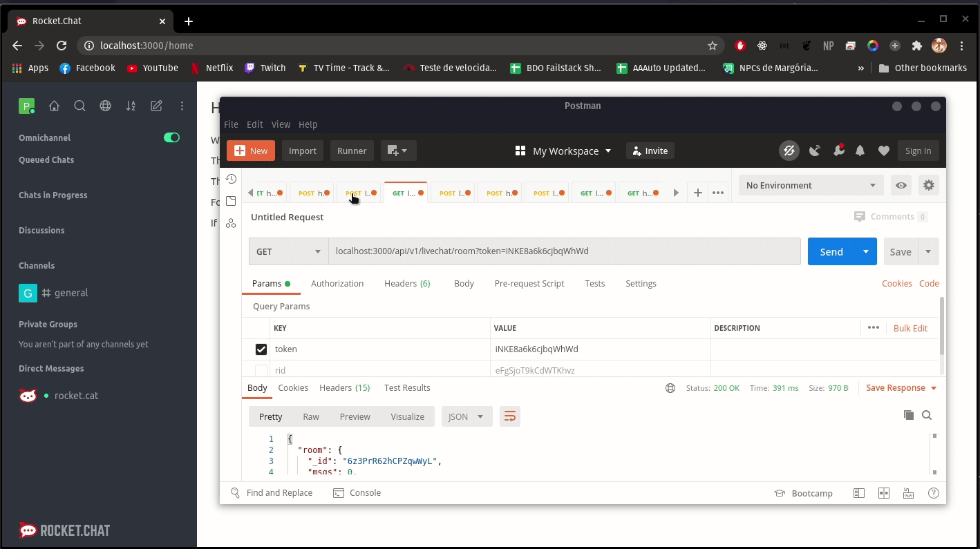
Task: Click the orange New button
Action: pyautogui.click(x=251, y=151)
